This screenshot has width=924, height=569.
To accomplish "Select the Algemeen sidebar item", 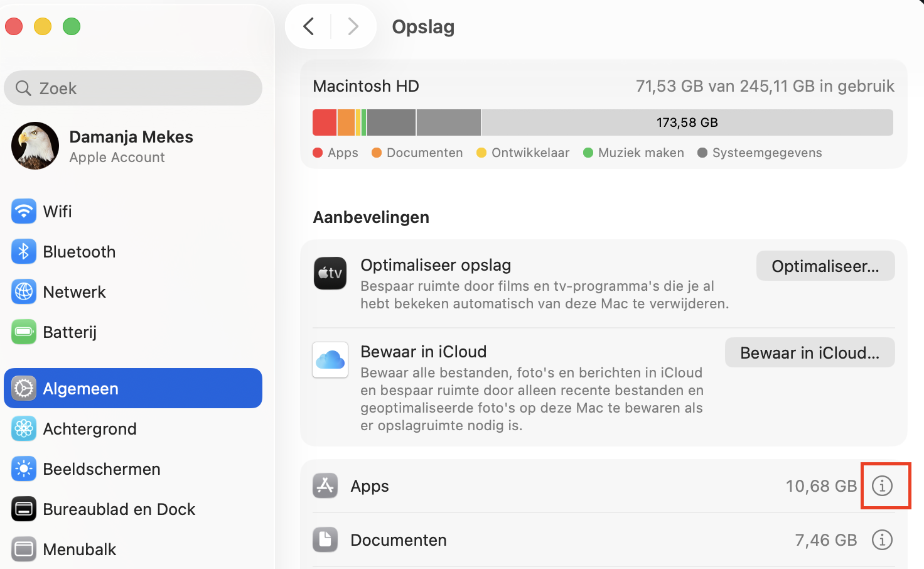I will coord(80,388).
